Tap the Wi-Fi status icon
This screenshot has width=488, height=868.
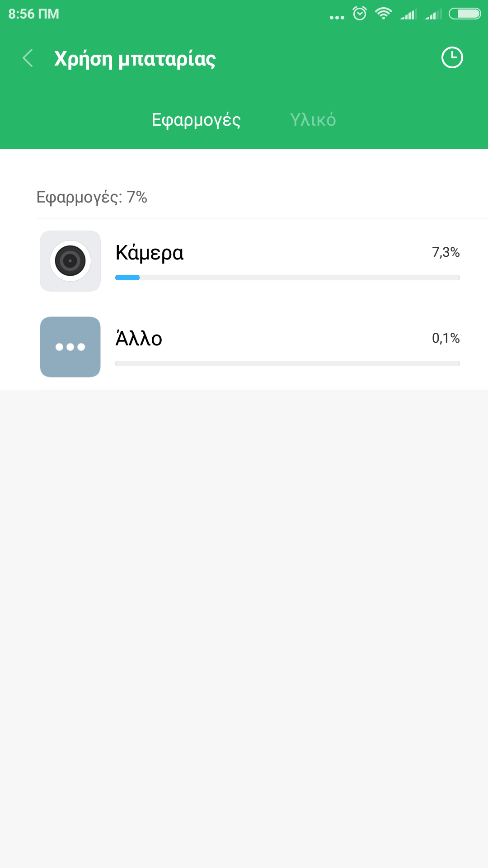[x=383, y=14]
